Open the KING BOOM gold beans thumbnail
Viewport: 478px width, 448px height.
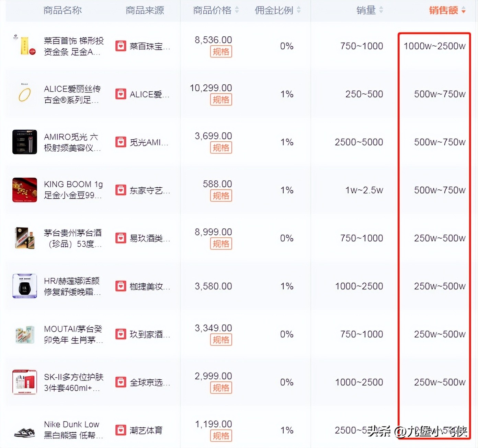tap(25, 190)
